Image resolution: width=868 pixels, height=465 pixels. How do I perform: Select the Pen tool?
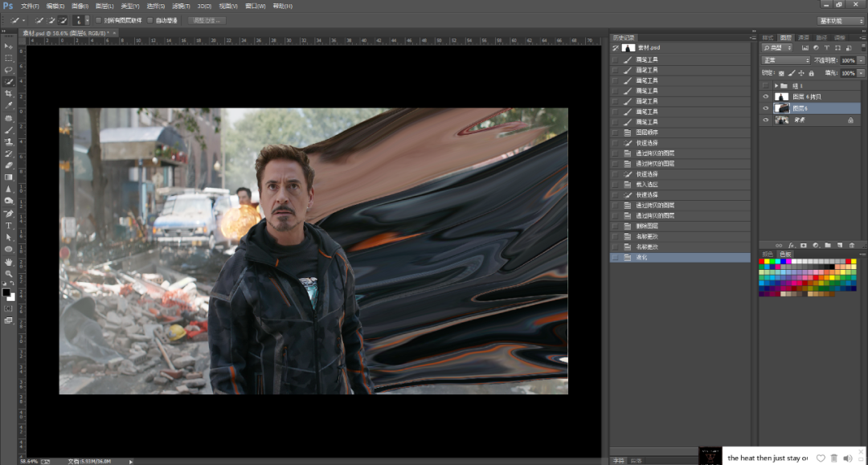coord(8,214)
